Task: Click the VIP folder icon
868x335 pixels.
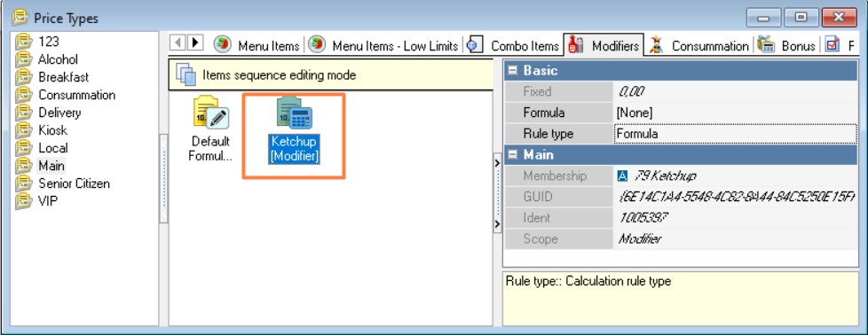Action: click(24, 200)
